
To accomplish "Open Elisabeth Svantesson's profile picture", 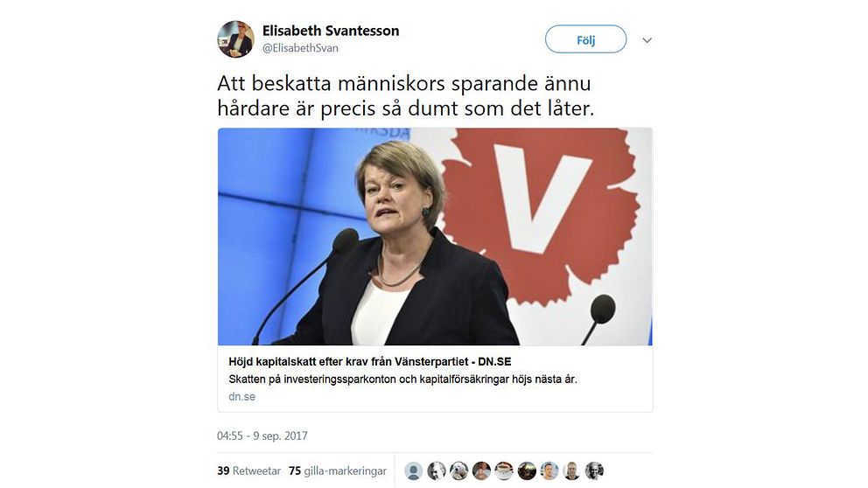I will point(236,39).
